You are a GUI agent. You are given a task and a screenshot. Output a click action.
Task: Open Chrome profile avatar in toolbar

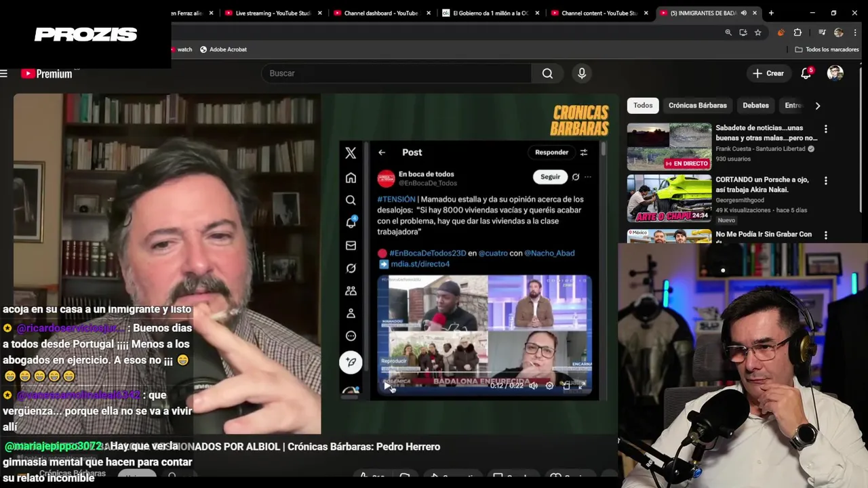click(839, 33)
